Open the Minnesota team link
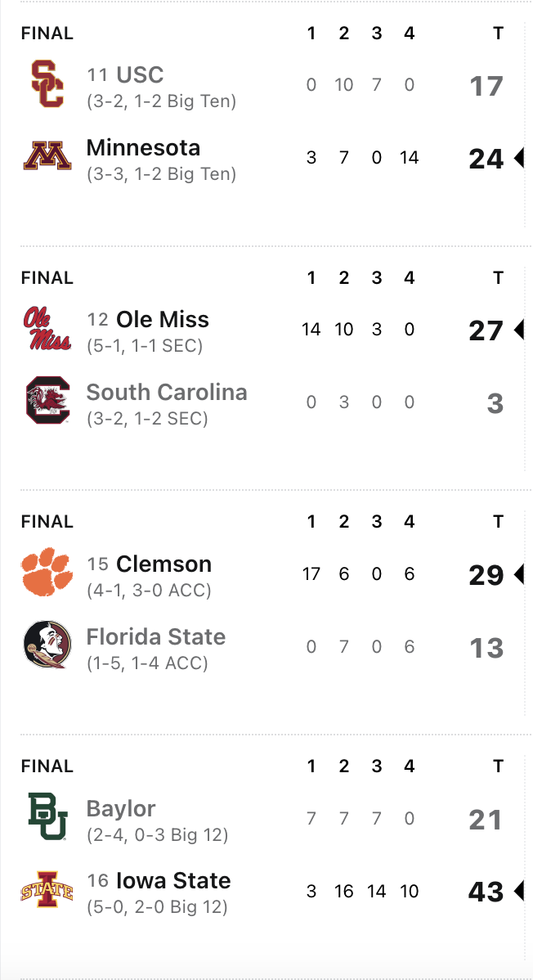Image resolution: width=533 pixels, height=980 pixels. (x=143, y=148)
